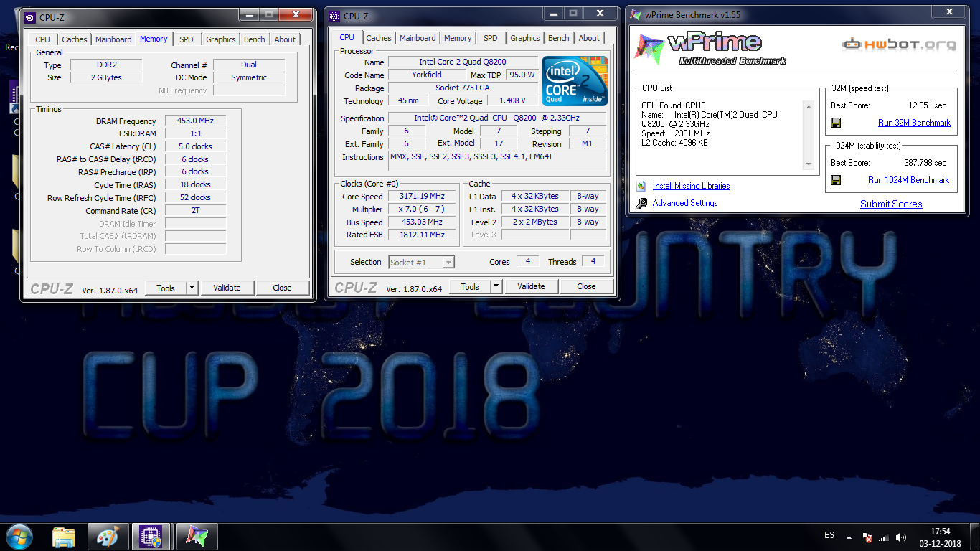Click the icon beside Install Missing Libraries
This screenshot has width=980, height=551.
[x=641, y=186]
